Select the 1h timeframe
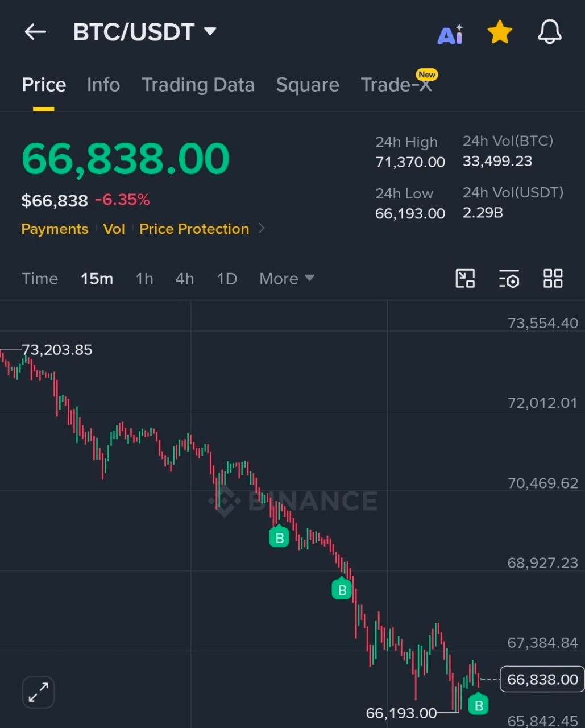 [144, 279]
